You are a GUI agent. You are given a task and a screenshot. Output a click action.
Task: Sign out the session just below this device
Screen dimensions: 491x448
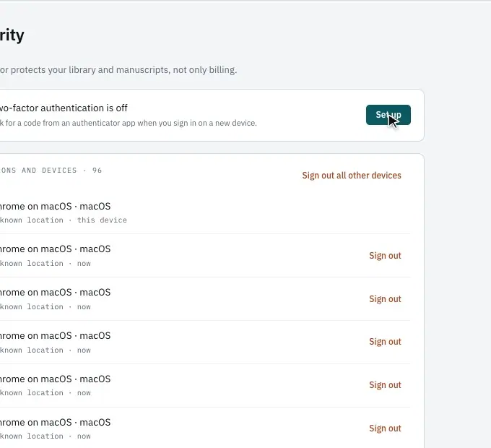385,256
